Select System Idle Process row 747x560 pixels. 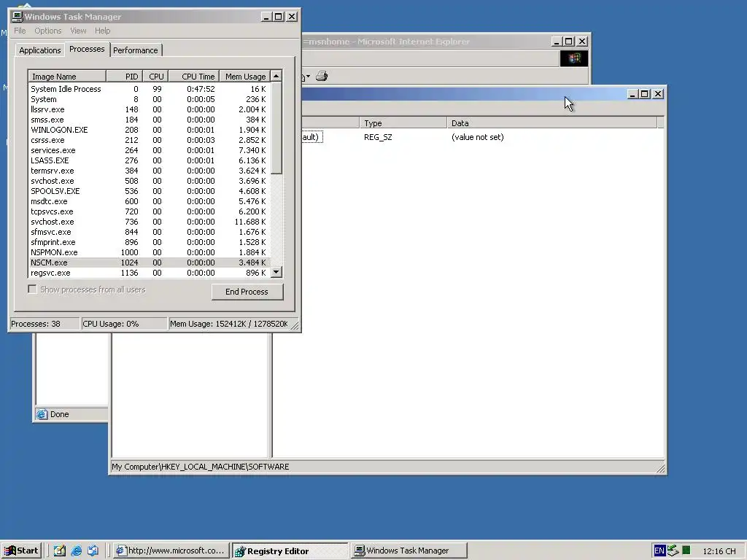coord(149,89)
